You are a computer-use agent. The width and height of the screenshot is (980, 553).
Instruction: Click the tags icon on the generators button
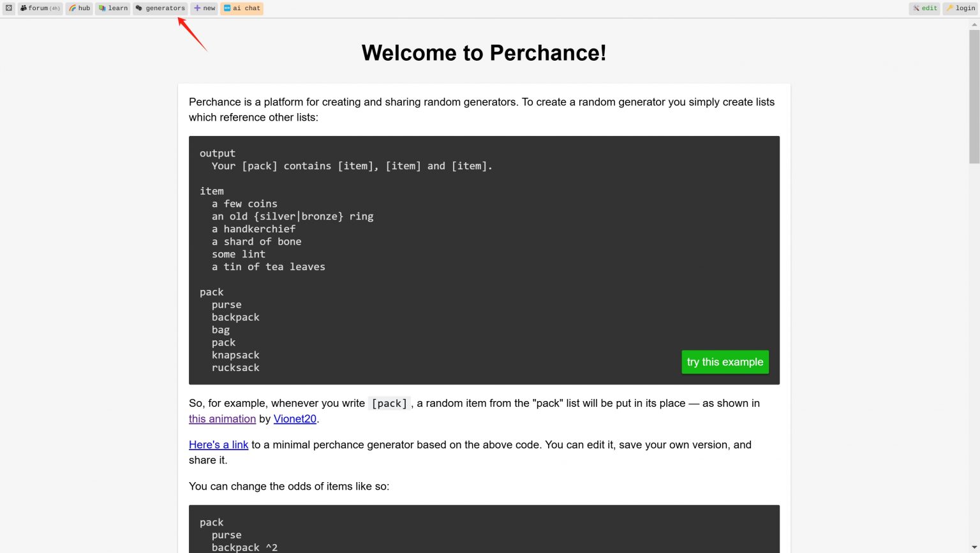139,8
